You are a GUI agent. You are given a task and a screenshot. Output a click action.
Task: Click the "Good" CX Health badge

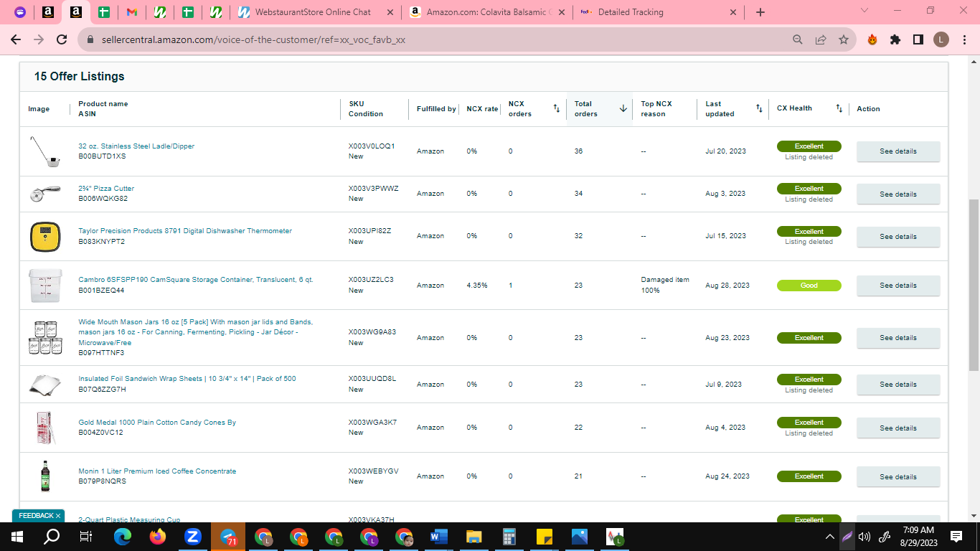[x=809, y=286]
